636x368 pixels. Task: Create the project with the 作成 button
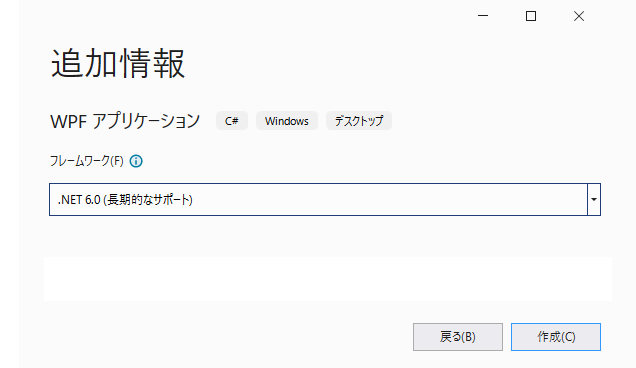click(556, 337)
